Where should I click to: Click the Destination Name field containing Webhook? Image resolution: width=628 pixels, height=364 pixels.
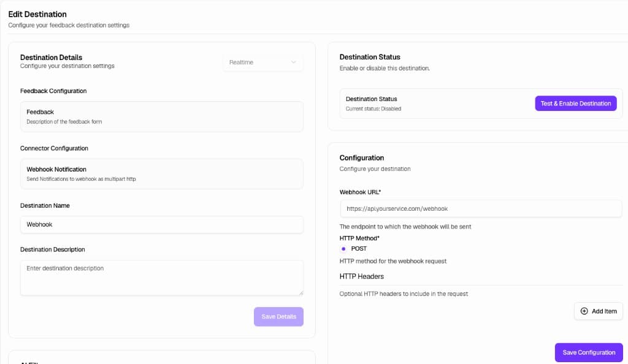(162, 224)
